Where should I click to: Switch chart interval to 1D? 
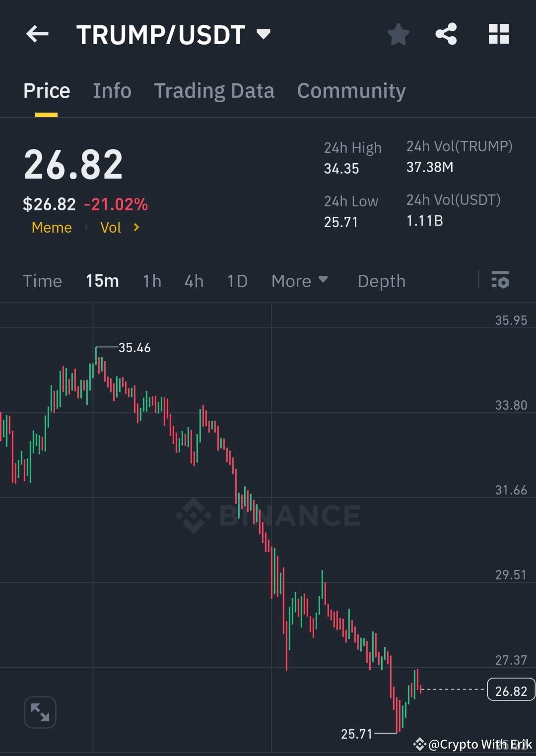click(x=237, y=281)
